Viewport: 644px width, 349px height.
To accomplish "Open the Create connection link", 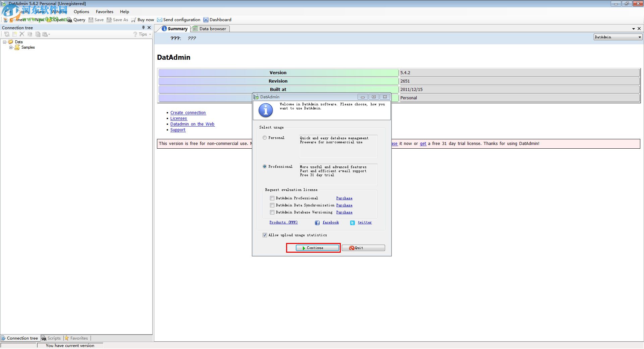I will [x=188, y=113].
